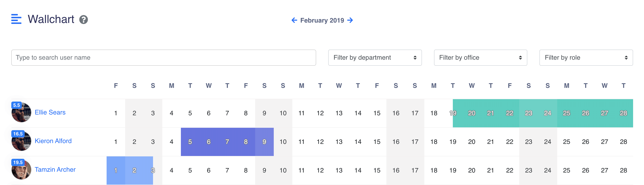Go to previous month with left arrow
The height and width of the screenshot is (185, 644).
point(294,20)
